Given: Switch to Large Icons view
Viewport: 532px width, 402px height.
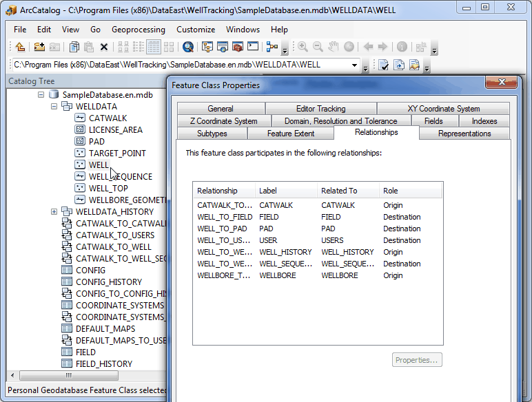Looking at the screenshot, I should 123,47.
